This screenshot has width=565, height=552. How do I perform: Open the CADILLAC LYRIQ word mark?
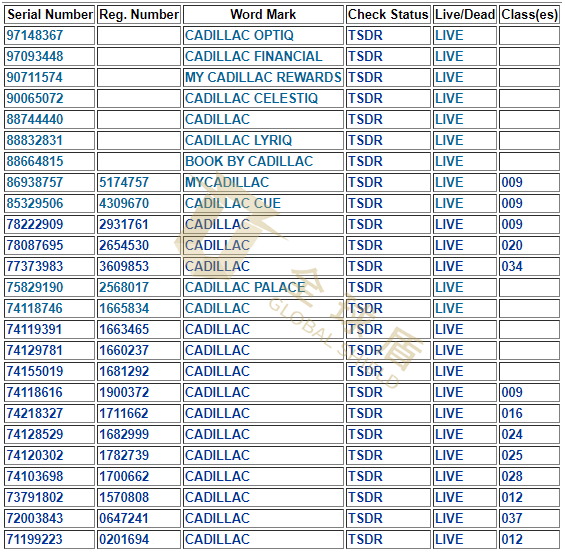tap(239, 140)
